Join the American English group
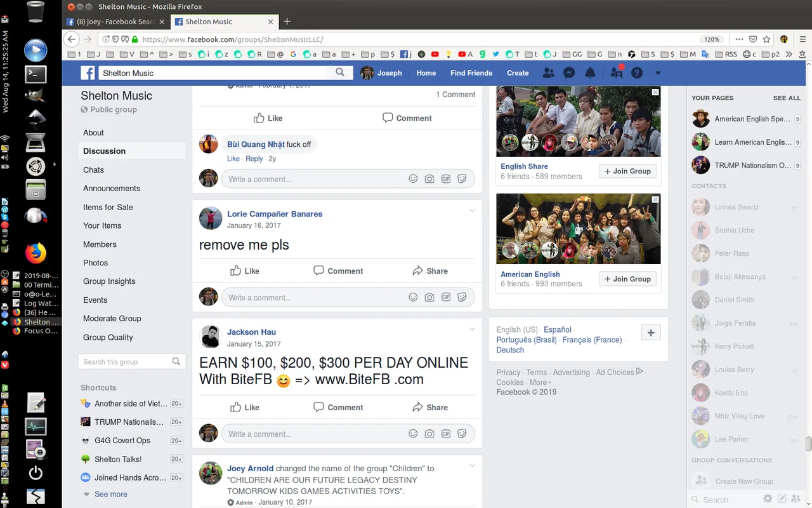The height and width of the screenshot is (508, 812). 627,279
